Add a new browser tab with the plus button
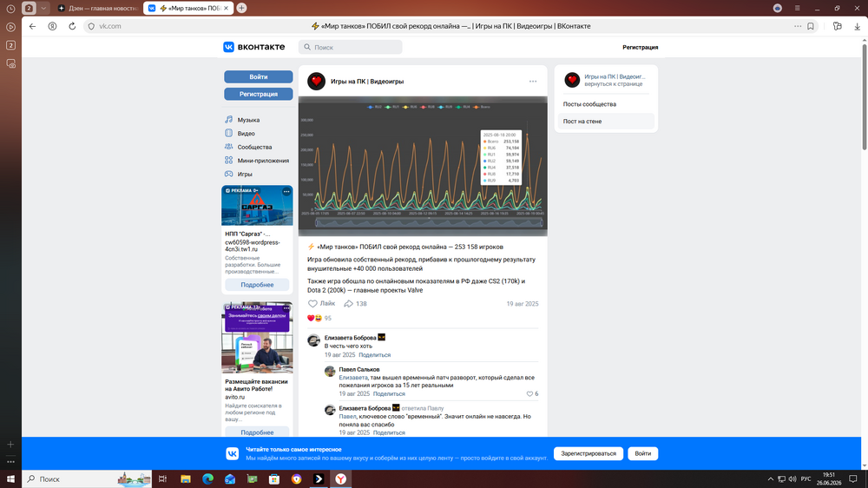The image size is (868, 488). [x=241, y=8]
